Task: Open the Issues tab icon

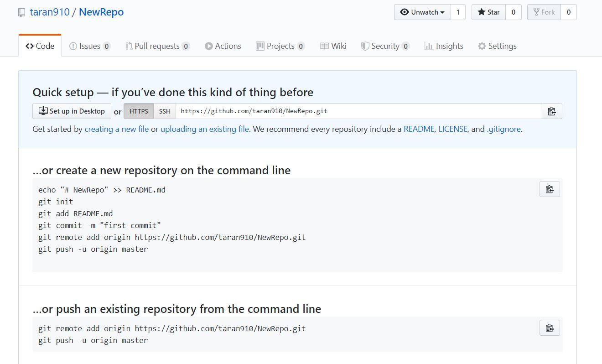Action: coord(73,46)
